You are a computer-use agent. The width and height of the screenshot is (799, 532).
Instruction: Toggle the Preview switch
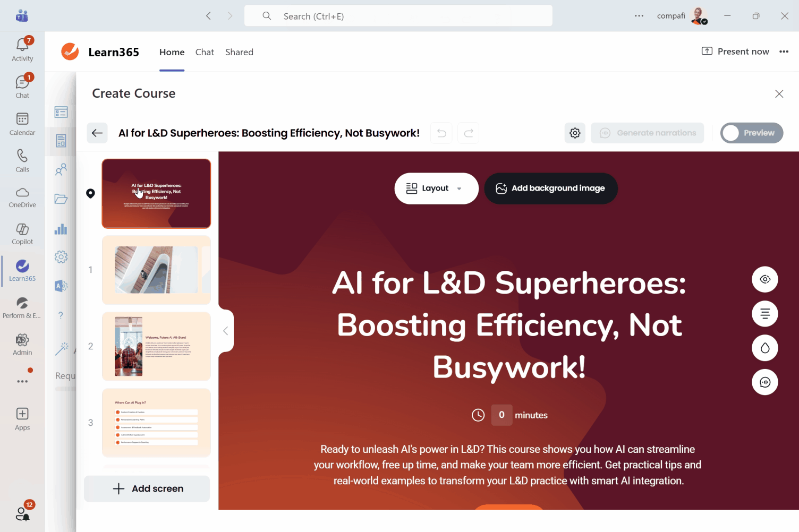751,133
